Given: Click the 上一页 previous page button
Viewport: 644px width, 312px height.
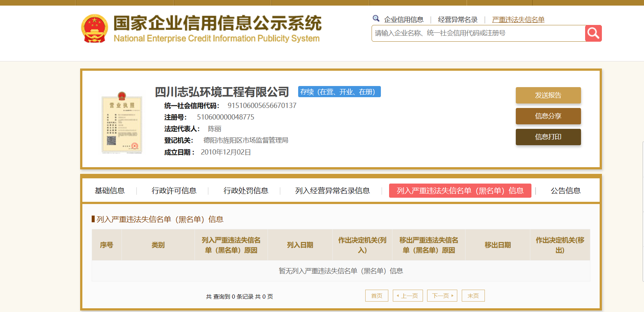Looking at the screenshot, I should coord(408,296).
